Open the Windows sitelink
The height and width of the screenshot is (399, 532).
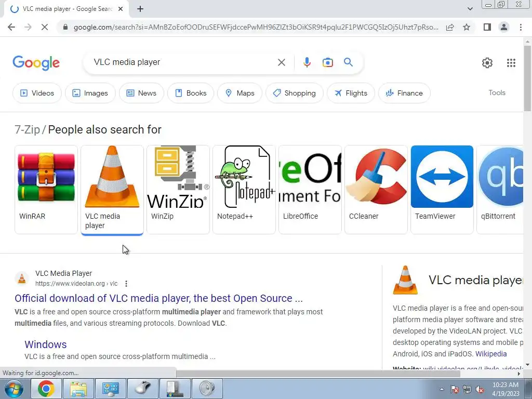pyautogui.click(x=46, y=344)
